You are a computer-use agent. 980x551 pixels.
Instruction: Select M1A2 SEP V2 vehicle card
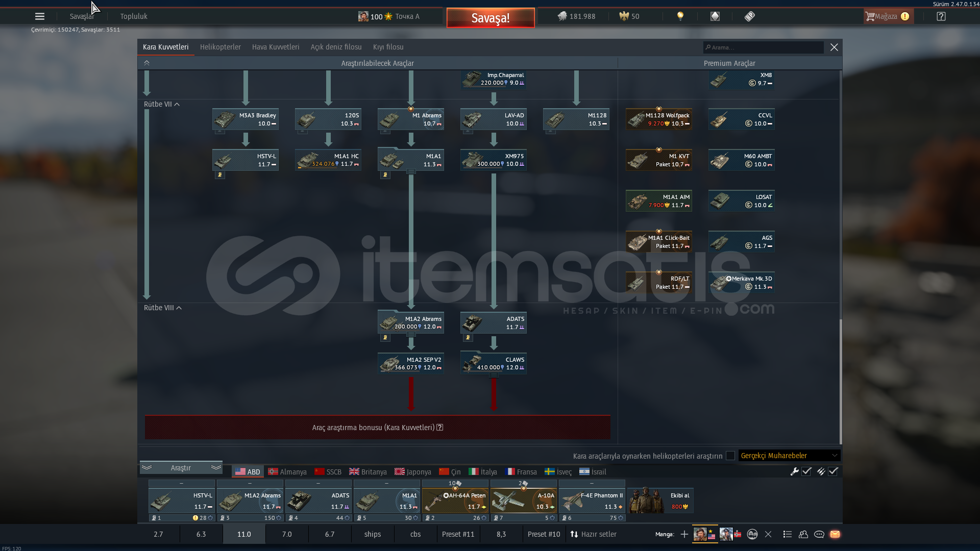pos(411,363)
